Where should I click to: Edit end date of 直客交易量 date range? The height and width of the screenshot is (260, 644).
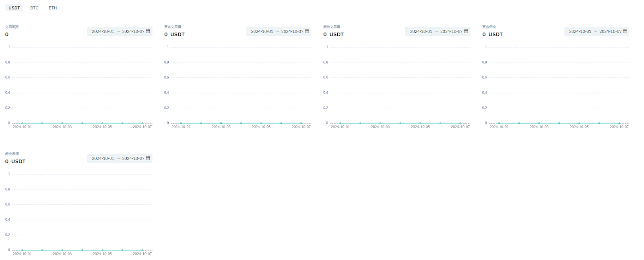pyautogui.click(x=292, y=31)
